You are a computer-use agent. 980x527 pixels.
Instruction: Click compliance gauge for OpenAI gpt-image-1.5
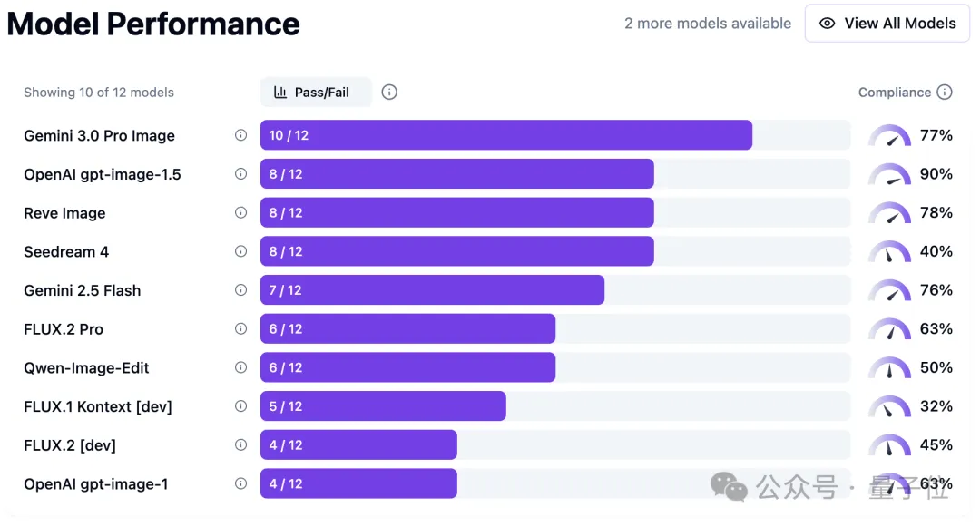click(x=889, y=174)
